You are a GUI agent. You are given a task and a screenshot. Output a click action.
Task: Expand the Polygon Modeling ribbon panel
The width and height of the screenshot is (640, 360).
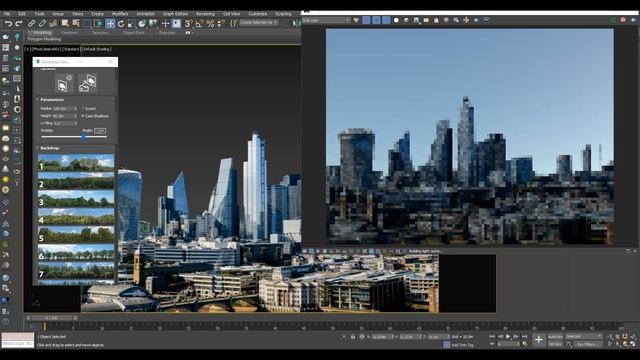pyautogui.click(x=44, y=39)
